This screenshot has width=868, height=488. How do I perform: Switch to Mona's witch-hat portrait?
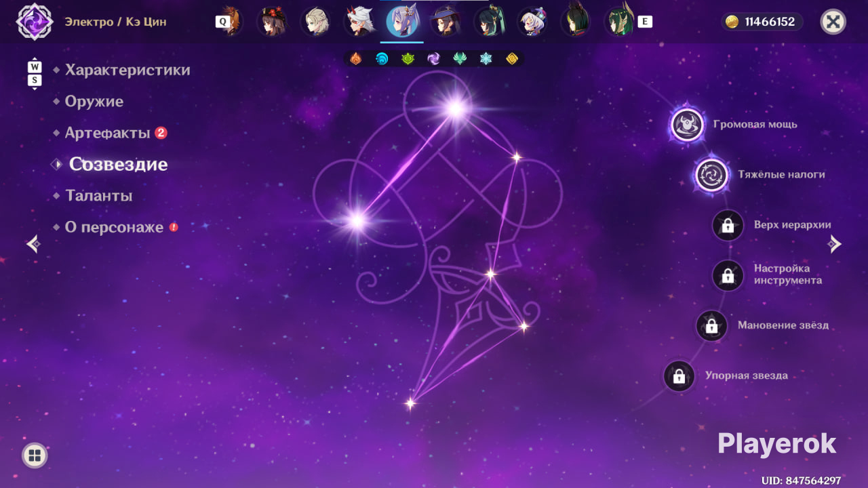pyautogui.click(x=446, y=22)
